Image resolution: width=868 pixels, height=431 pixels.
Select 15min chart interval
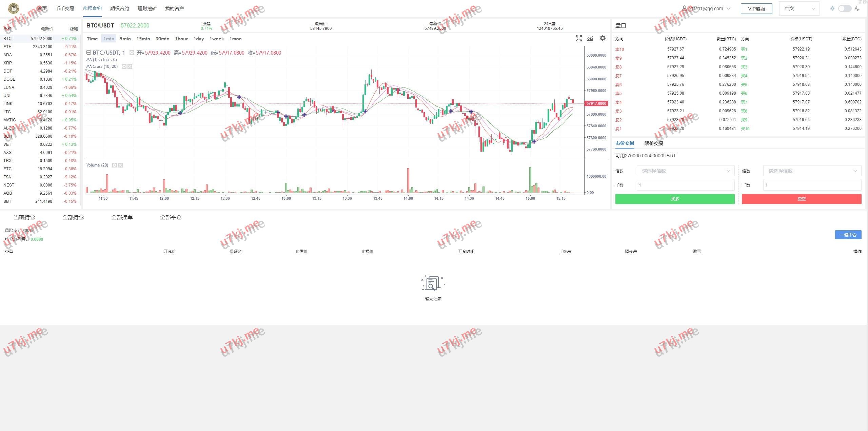click(143, 39)
